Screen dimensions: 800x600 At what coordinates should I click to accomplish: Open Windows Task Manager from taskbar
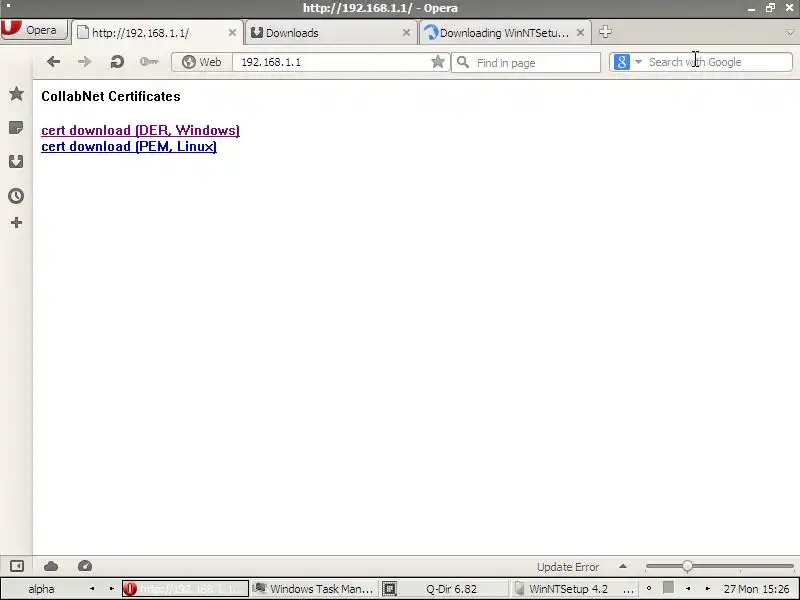coord(315,589)
